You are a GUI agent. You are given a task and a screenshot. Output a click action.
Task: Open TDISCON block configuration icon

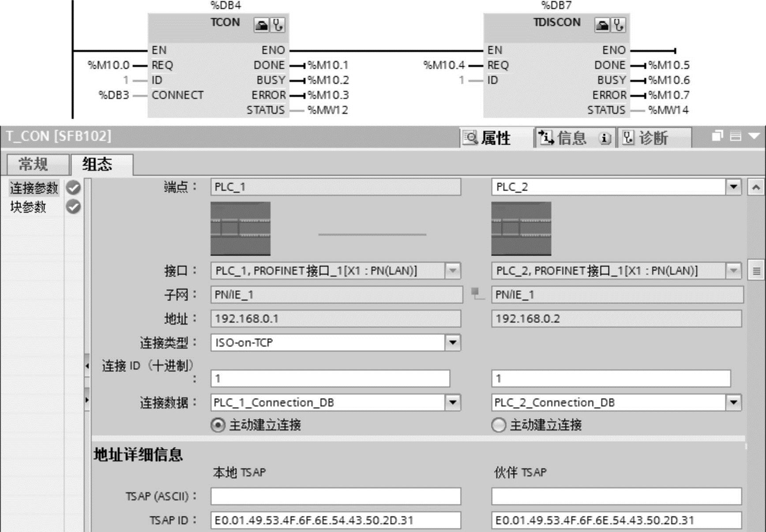[602, 25]
